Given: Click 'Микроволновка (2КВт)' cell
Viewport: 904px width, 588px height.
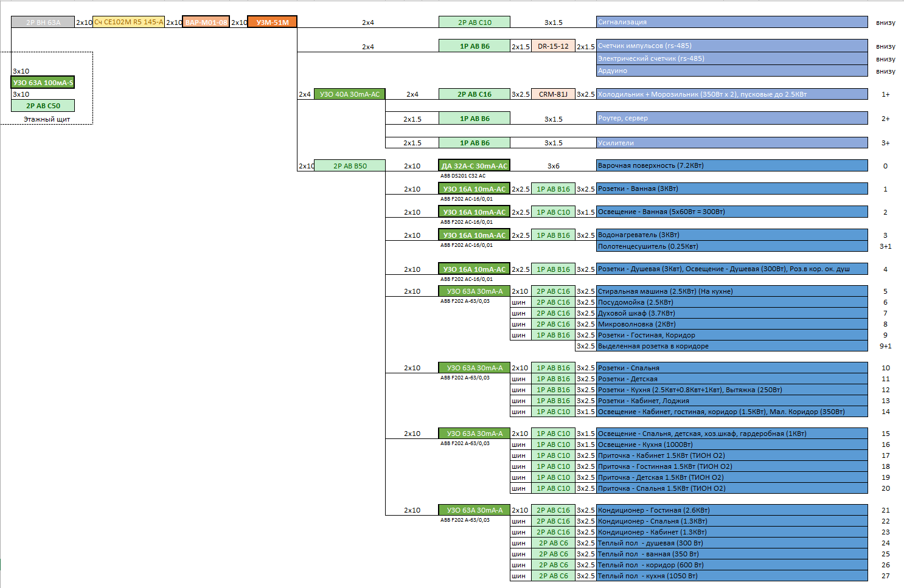Looking at the screenshot, I should (x=732, y=324).
